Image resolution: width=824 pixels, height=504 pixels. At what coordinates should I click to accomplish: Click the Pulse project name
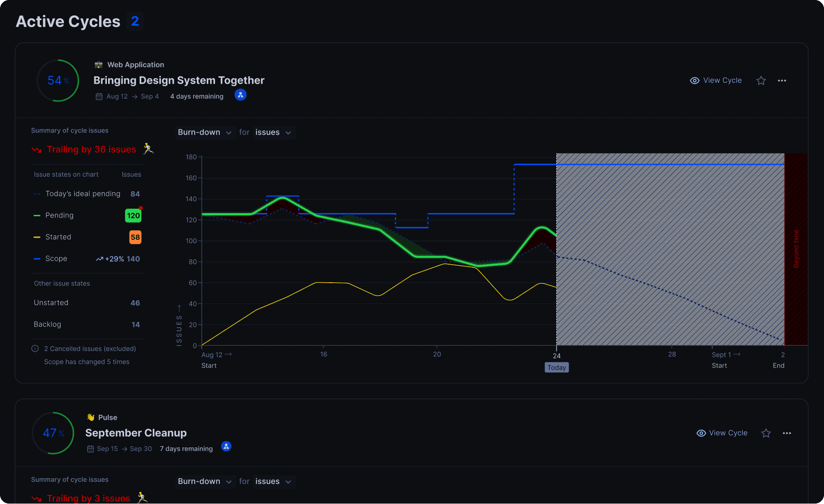coord(108,418)
